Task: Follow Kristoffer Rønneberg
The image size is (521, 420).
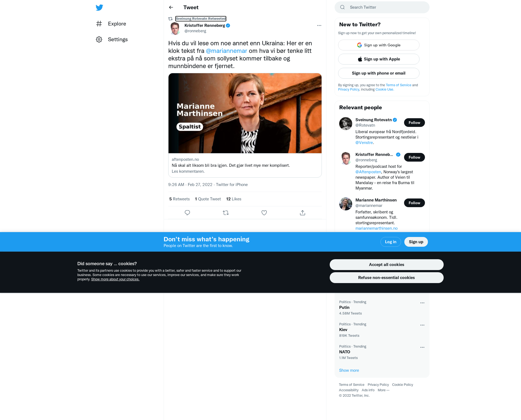Action: (414, 157)
